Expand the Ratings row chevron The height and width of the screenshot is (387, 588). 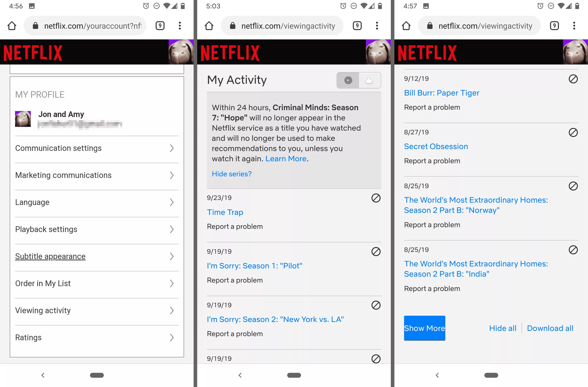click(172, 337)
